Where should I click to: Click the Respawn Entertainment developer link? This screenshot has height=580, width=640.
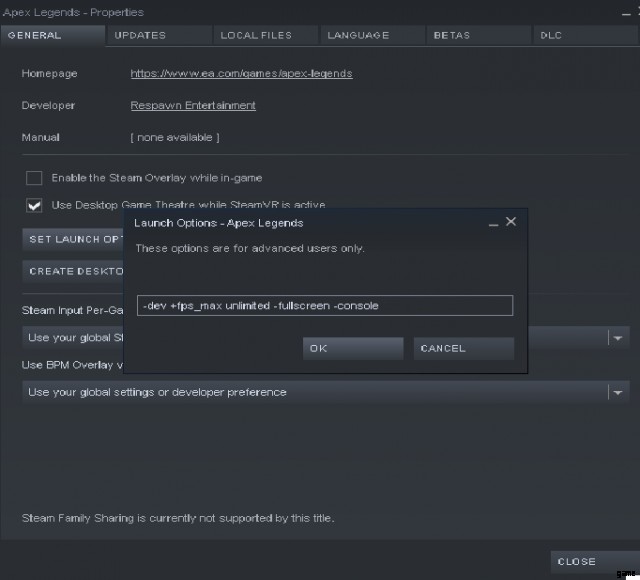point(193,106)
